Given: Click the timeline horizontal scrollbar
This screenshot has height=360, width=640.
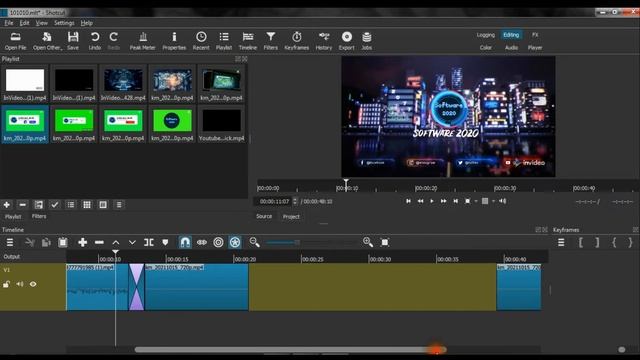Looking at the screenshot, I should coord(290,350).
